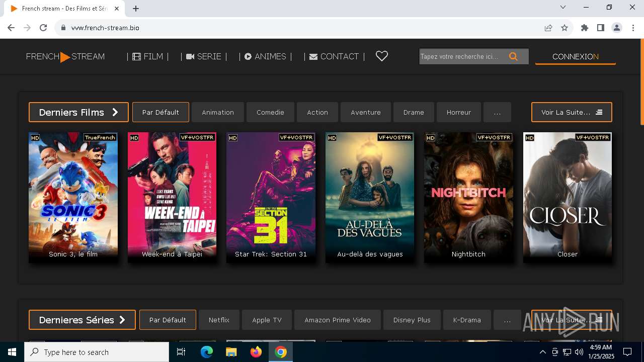Click browser forward arrow

click(27, 28)
